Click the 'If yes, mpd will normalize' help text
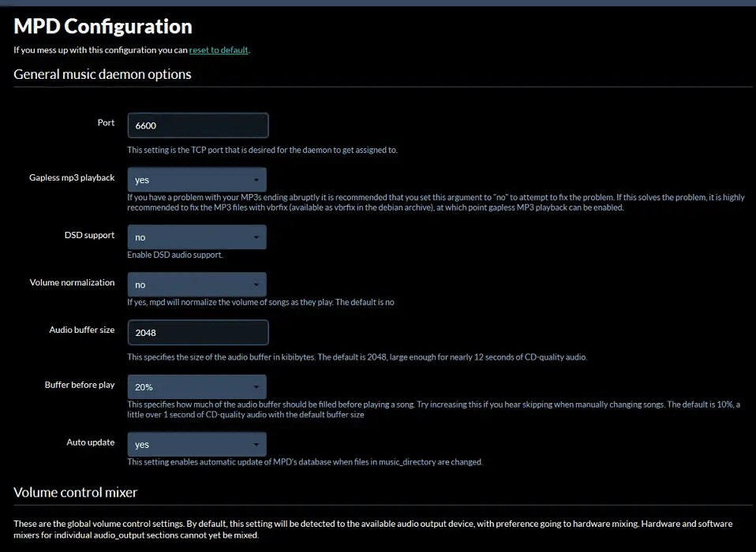 [261, 303]
